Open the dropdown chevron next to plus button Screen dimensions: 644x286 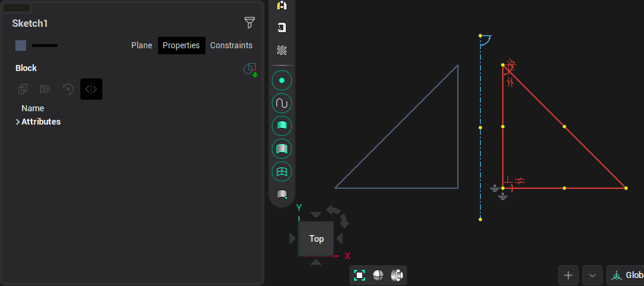click(592, 275)
